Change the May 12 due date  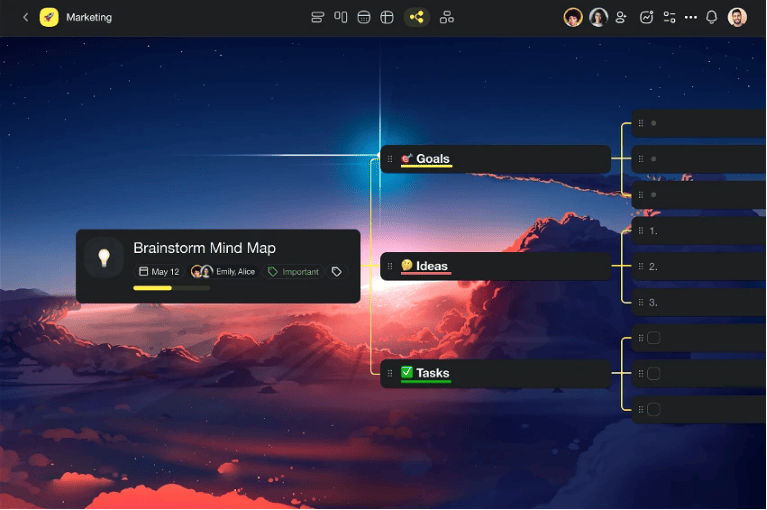pos(159,272)
